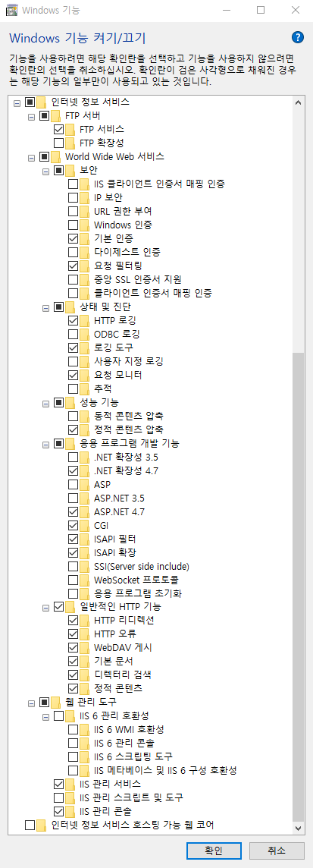Click the folder icon beside 인터넷 정보 서비스 호스팅 가능 웹 코어
The height and width of the screenshot is (868, 313).
[x=41, y=826]
